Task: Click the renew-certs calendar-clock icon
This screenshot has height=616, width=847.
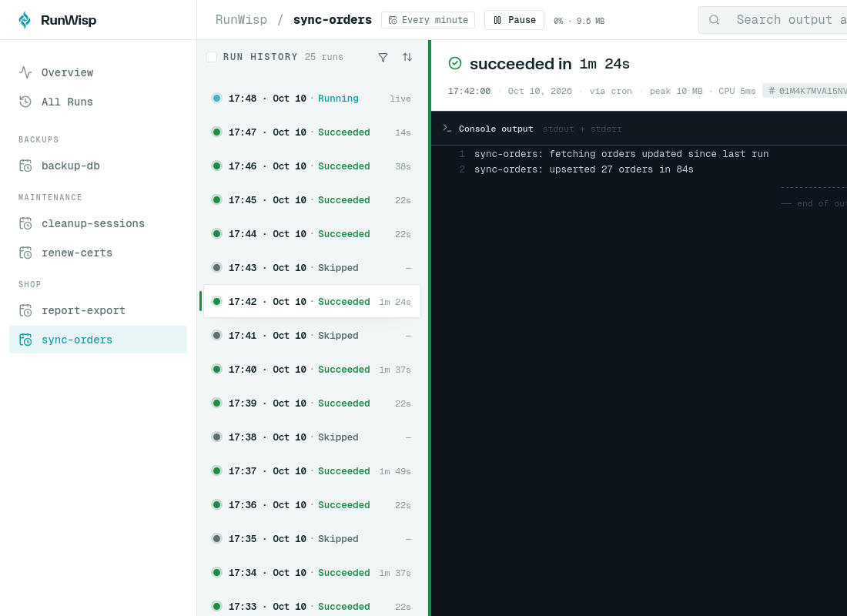Action: 25,253
